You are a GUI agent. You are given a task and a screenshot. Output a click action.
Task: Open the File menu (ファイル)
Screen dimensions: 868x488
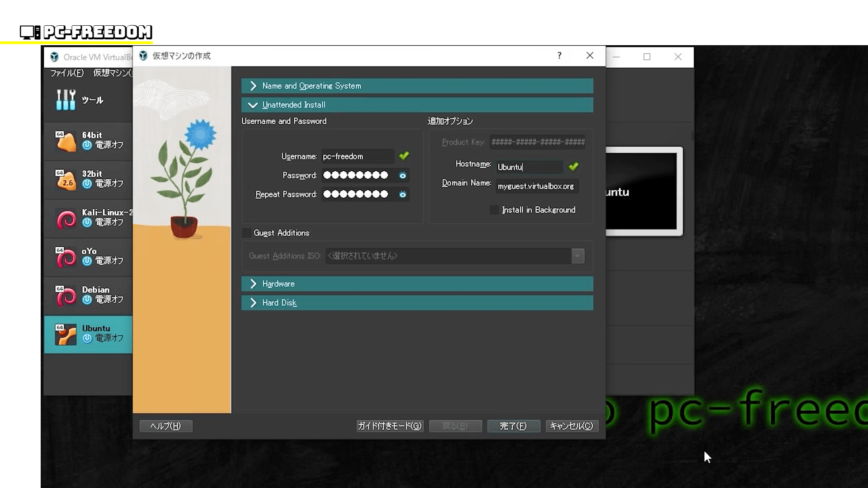(x=66, y=73)
